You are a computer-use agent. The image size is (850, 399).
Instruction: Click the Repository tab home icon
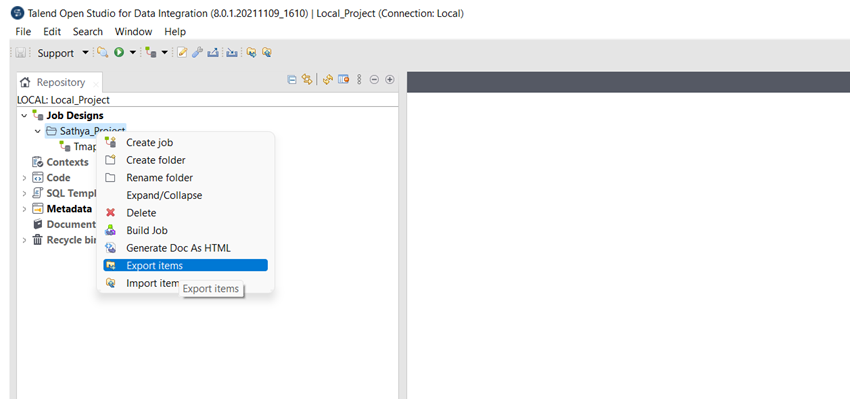click(24, 82)
